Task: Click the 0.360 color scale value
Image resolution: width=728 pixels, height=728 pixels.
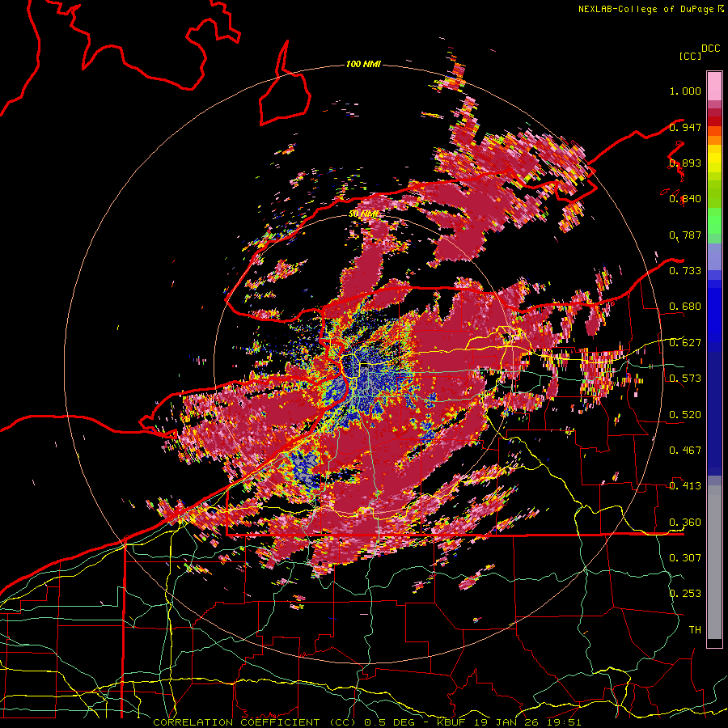Action: (x=685, y=523)
